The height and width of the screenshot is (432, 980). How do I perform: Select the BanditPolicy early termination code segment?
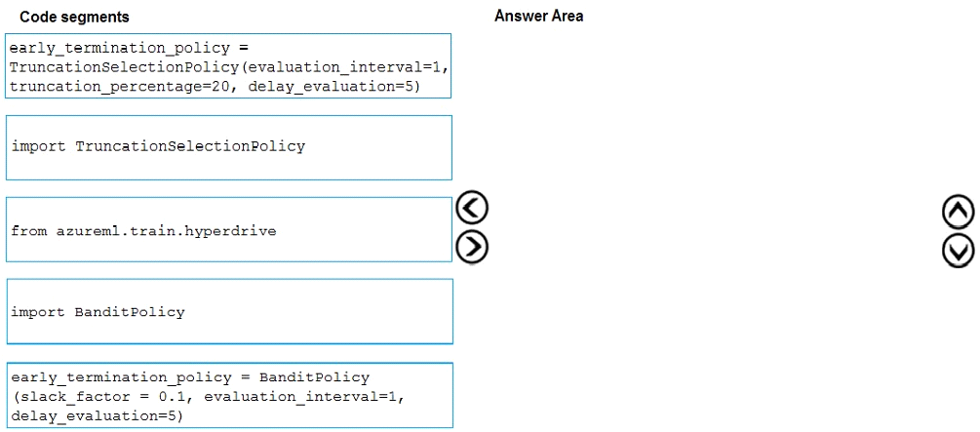229,395
